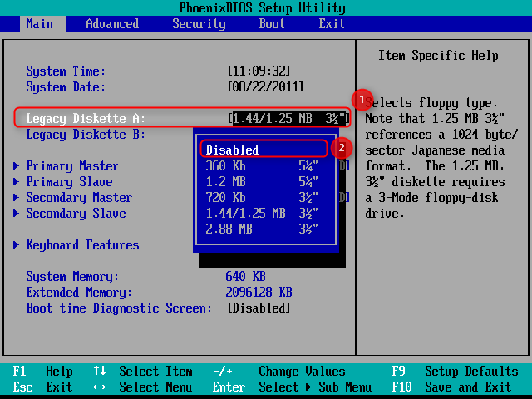Select Legacy Diskette A label
This screenshot has width=532, height=399.
pos(86,118)
